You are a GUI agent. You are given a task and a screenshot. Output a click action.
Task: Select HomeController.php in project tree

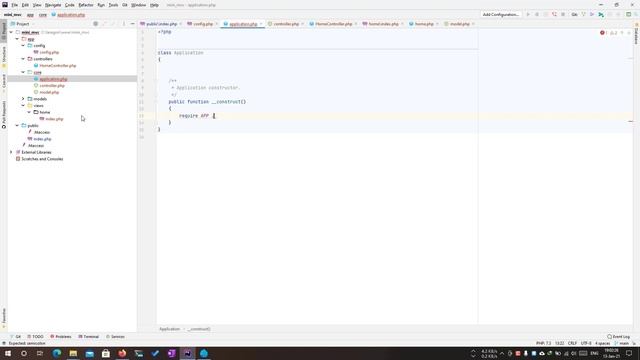pyautogui.click(x=58, y=65)
